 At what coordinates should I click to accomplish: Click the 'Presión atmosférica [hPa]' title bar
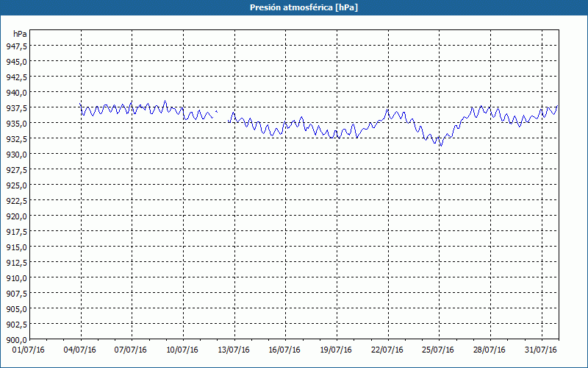pos(294,7)
